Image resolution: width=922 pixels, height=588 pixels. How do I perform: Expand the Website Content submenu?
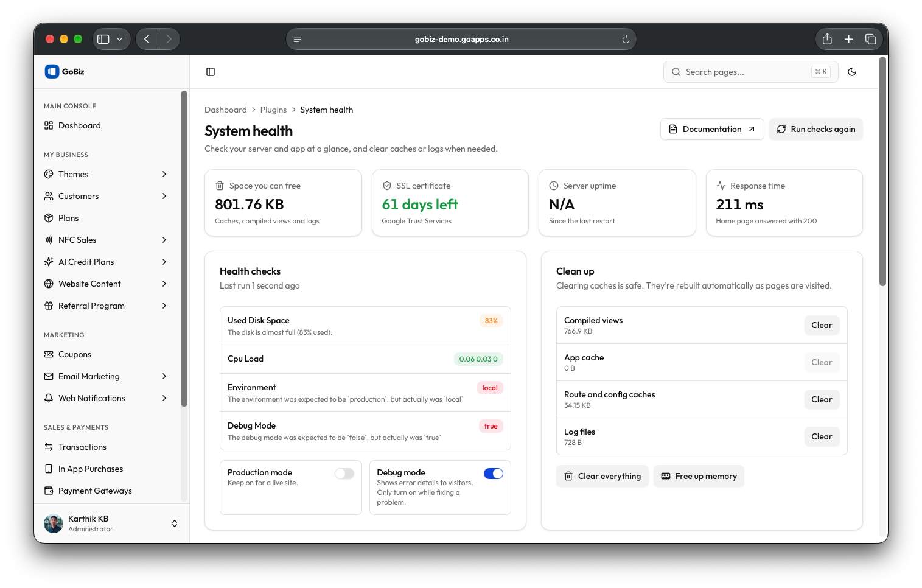164,284
